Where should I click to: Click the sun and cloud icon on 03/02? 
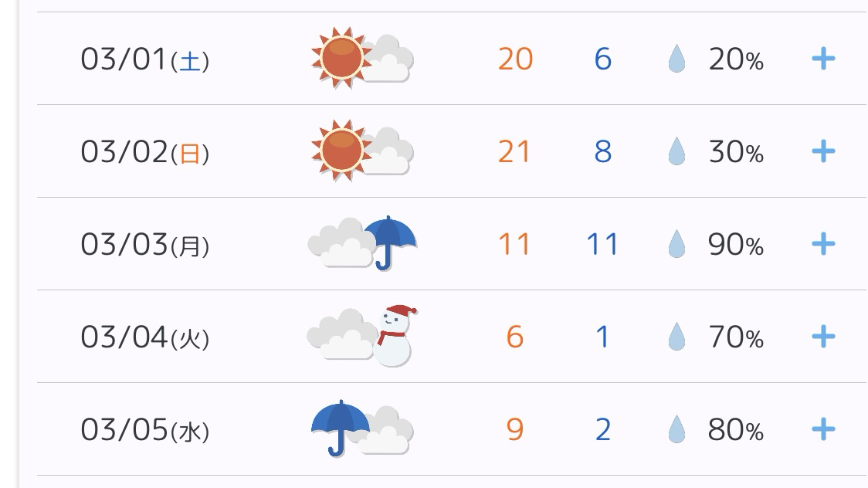click(361, 150)
